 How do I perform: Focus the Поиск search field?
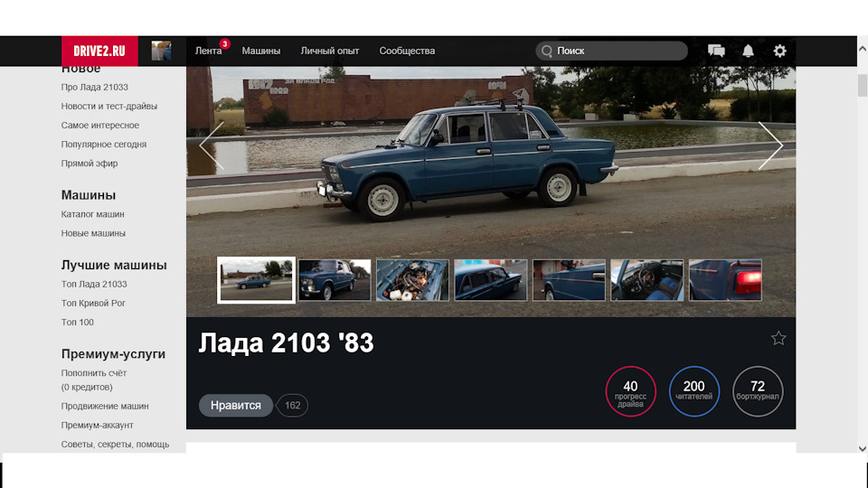pyautogui.click(x=611, y=51)
